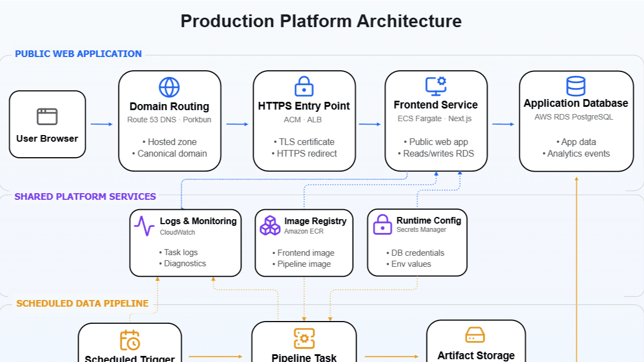Screen dimensions: 644x362
Task: Click the ACM · ALB subtitle
Action: [x=303, y=120]
